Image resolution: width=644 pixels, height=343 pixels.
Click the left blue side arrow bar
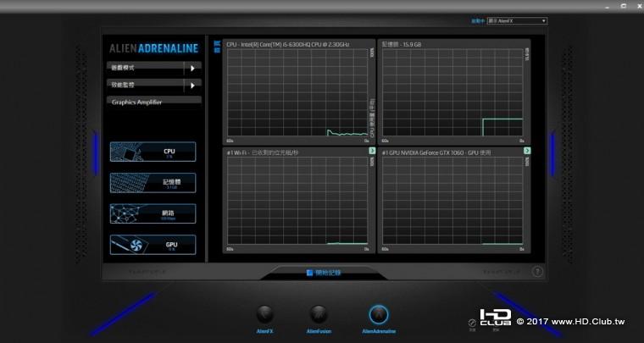pyautogui.click(x=95, y=153)
